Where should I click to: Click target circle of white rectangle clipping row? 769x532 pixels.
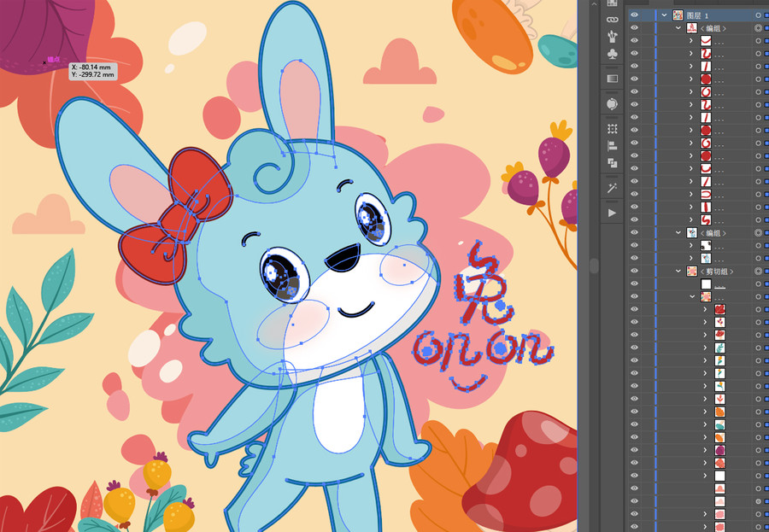coord(758,284)
